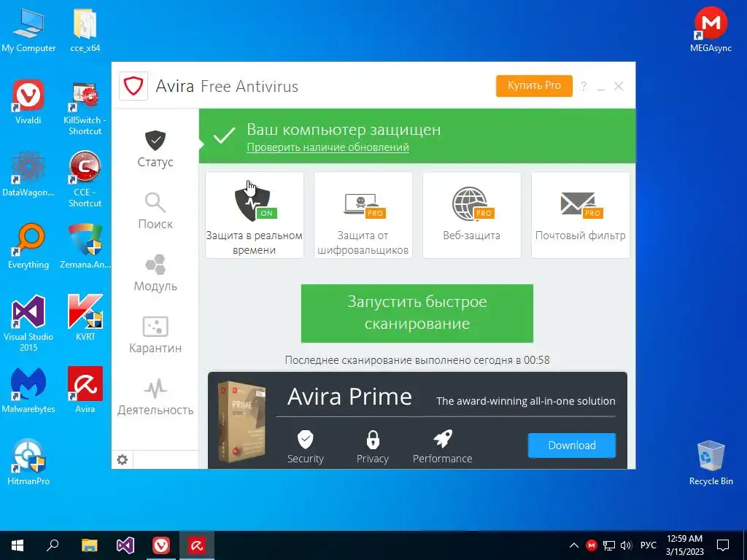The height and width of the screenshot is (560, 747).
Task: Open the Recycle Bin
Action: click(x=711, y=463)
